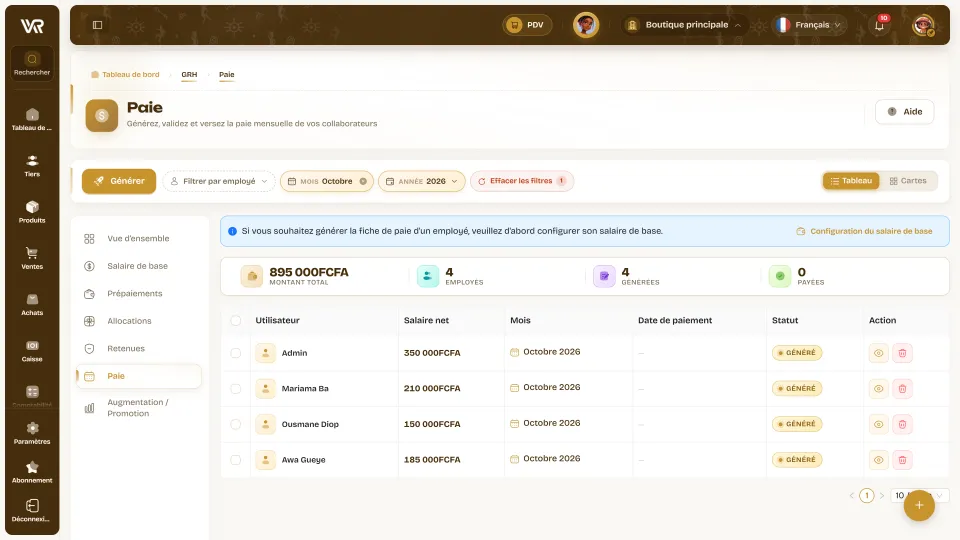This screenshot has height=540, width=960.
Task: Delete Admin's payslip
Action: [x=902, y=353]
